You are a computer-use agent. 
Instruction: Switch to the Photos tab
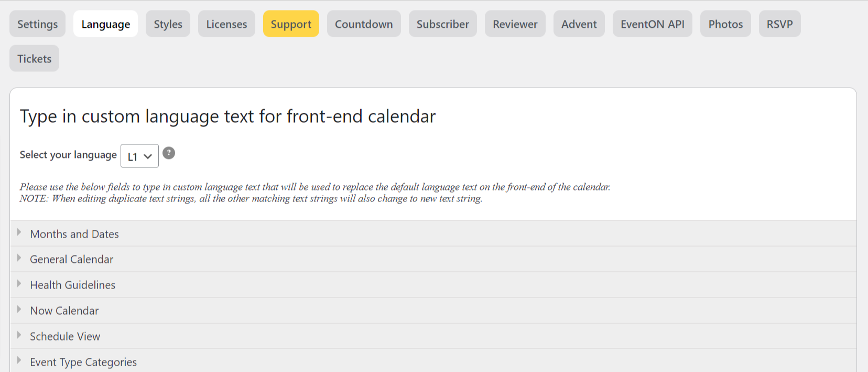725,24
